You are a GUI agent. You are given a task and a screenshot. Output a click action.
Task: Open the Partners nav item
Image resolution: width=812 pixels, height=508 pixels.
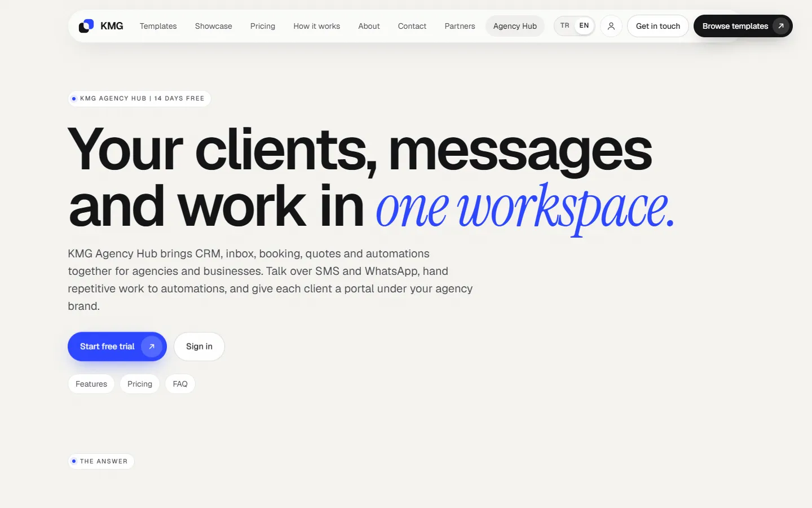coord(460,26)
